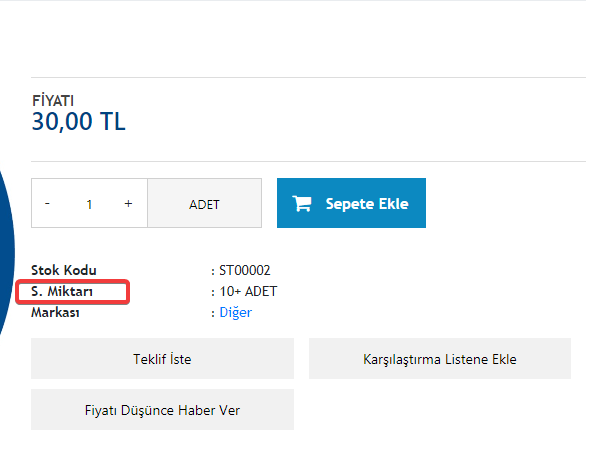
Task: Click the quantity input field showing 1
Action: (89, 204)
